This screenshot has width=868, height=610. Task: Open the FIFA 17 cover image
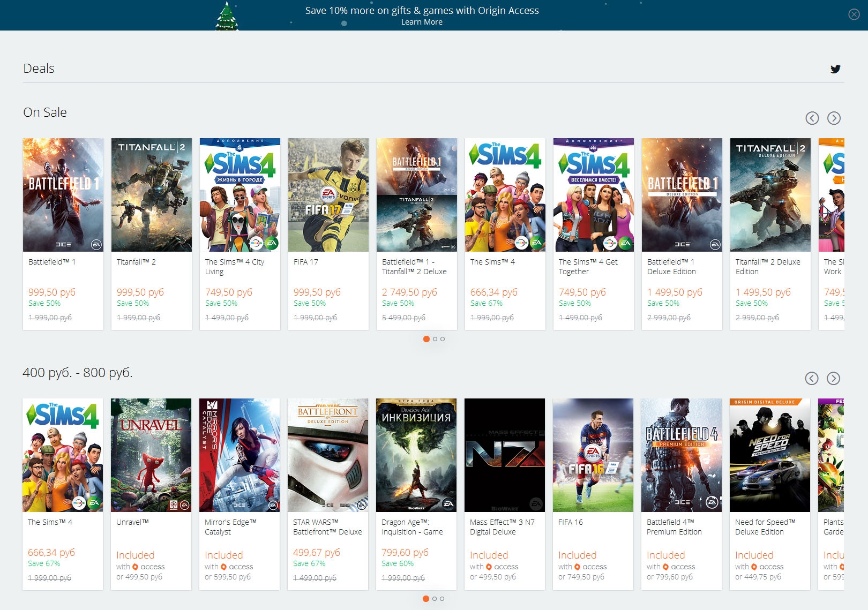click(328, 195)
